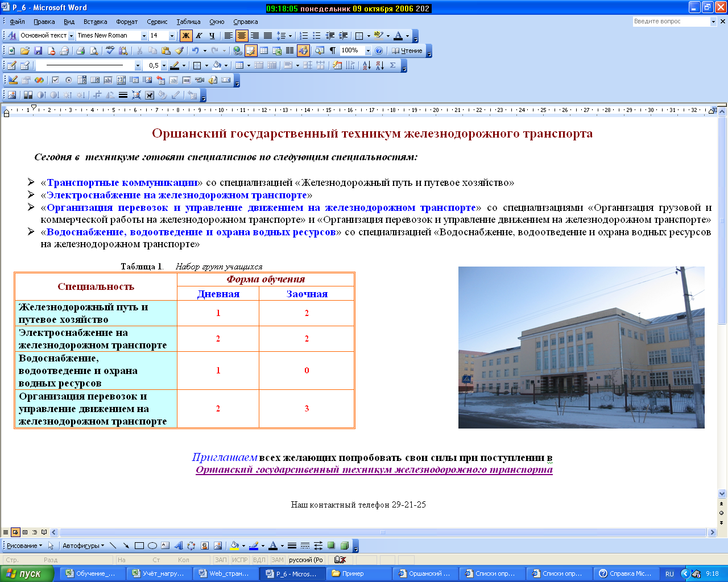Image resolution: width=728 pixels, height=582 pixels.
Task: Insert a hyperlink with globe icon
Action: click(x=238, y=51)
